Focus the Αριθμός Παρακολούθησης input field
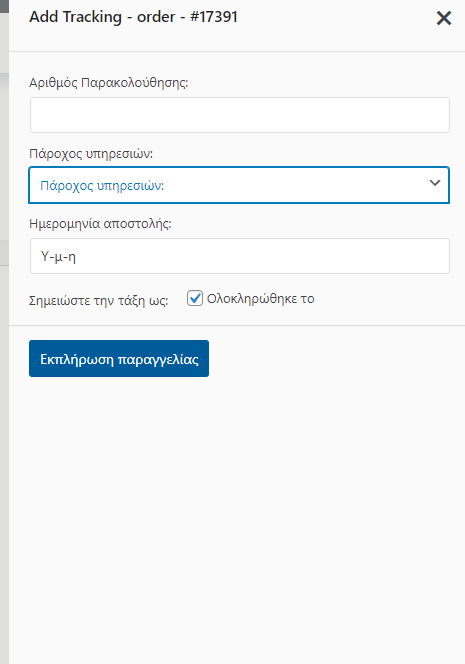 pyautogui.click(x=240, y=115)
